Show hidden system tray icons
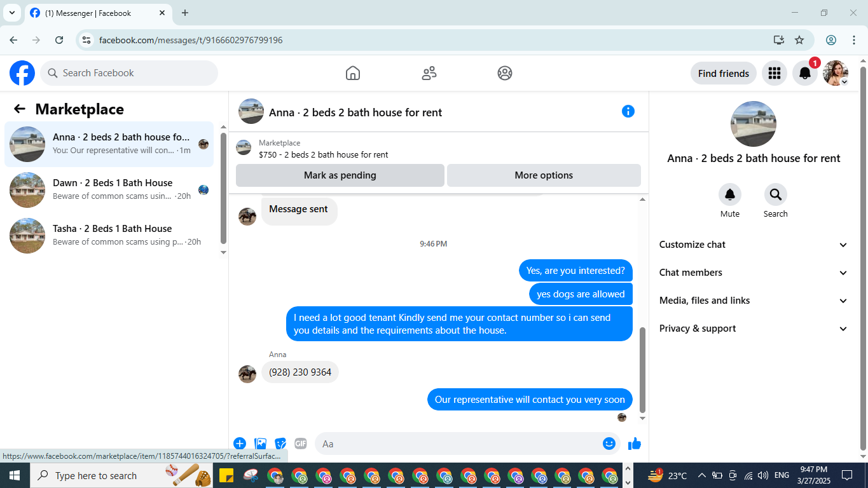Screen dimensions: 868x488 coord(702,475)
